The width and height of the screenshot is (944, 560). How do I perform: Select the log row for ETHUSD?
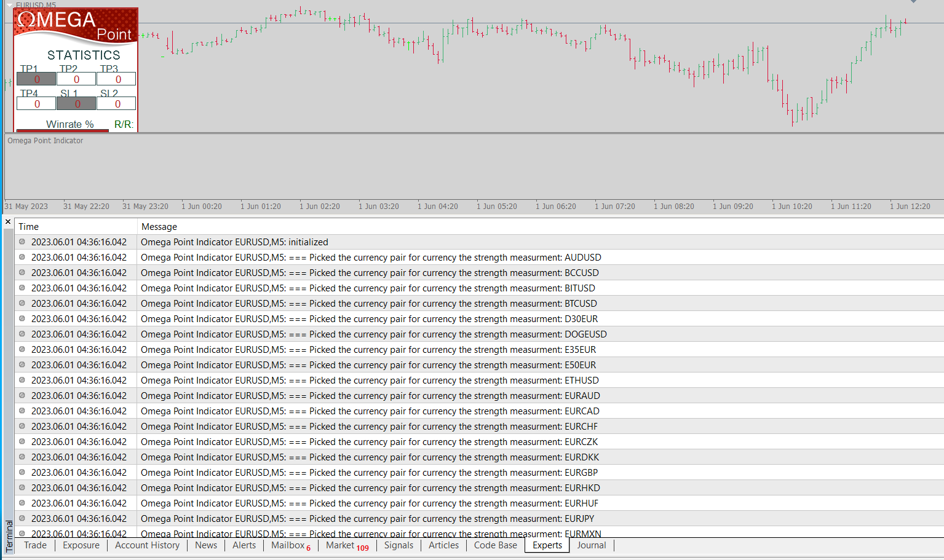pos(480,381)
